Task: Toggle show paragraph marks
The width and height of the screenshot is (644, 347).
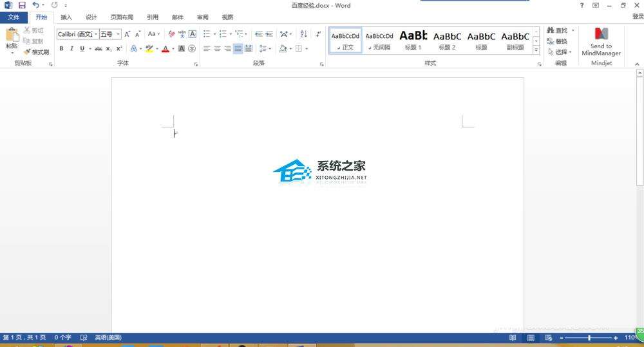Action: click(318, 34)
